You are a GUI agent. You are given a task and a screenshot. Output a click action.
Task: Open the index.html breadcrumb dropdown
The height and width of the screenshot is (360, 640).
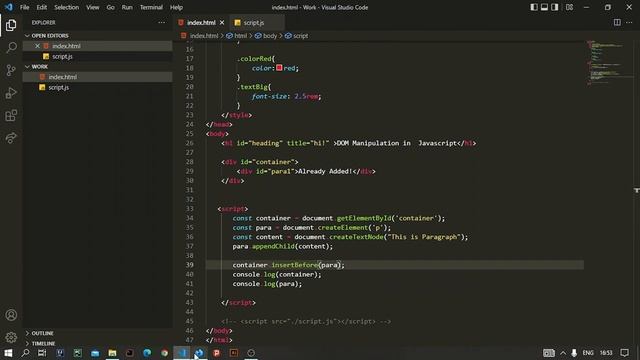(200, 36)
